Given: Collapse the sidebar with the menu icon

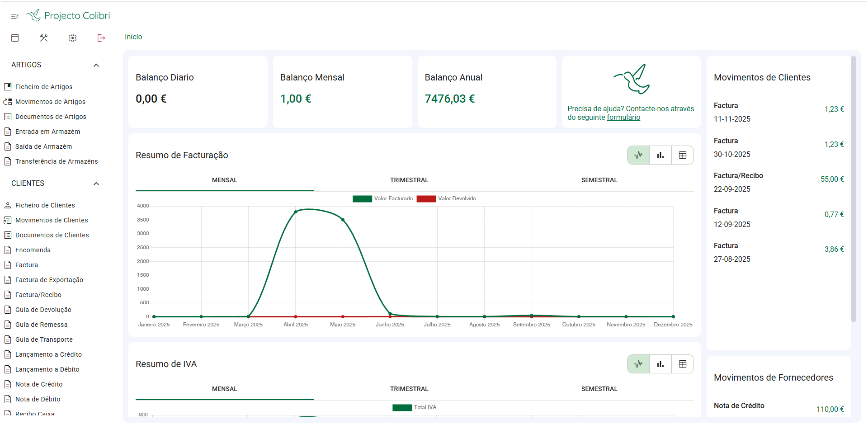Looking at the screenshot, I should point(15,16).
